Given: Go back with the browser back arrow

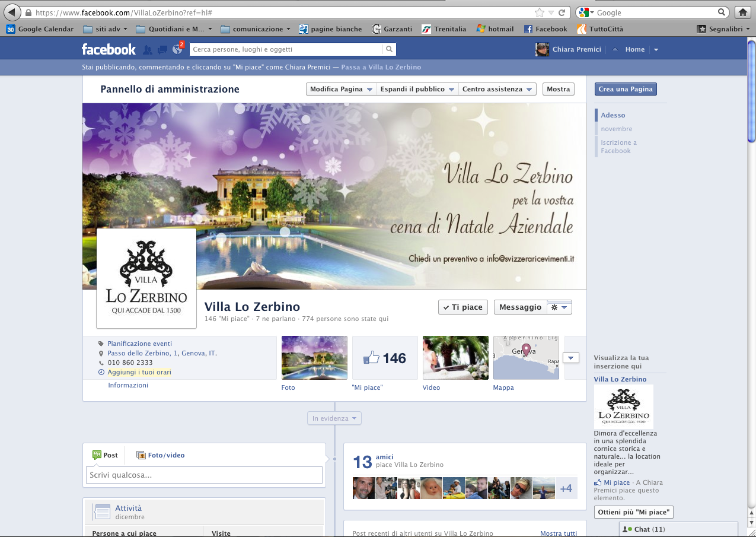Looking at the screenshot, I should pyautogui.click(x=11, y=12).
